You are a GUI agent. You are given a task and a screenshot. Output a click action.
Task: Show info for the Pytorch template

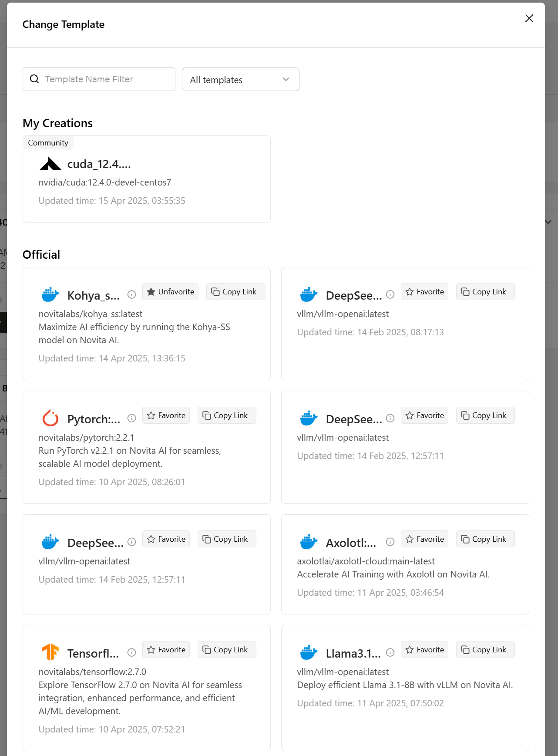pyautogui.click(x=131, y=418)
